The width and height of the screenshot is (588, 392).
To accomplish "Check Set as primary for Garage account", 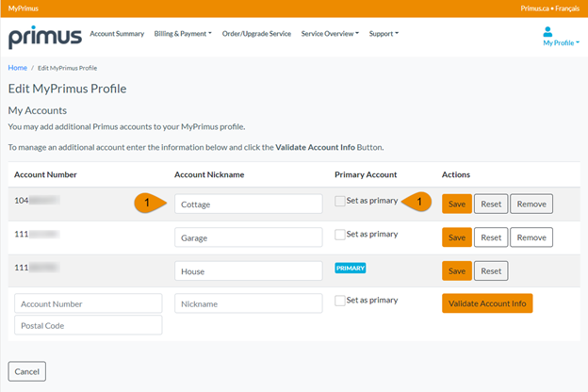I will pyautogui.click(x=340, y=235).
